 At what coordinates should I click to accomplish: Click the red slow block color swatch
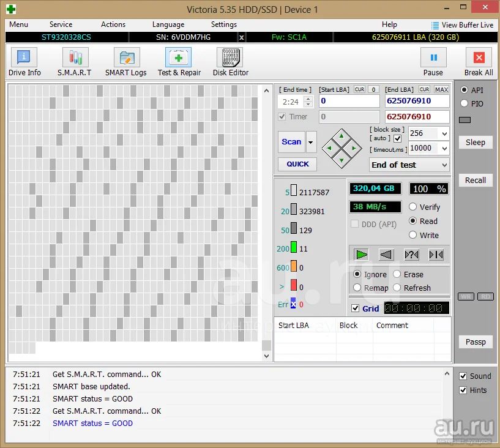coord(294,285)
